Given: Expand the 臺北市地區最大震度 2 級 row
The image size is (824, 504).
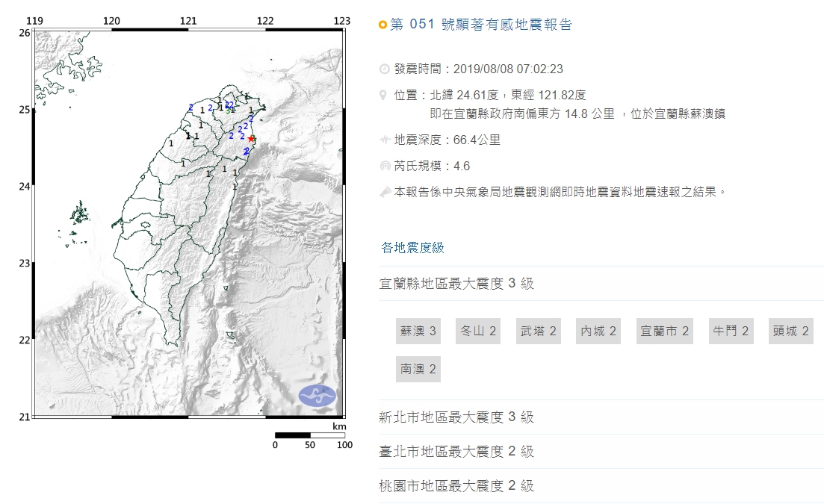Looking at the screenshot, I should (x=456, y=452).
